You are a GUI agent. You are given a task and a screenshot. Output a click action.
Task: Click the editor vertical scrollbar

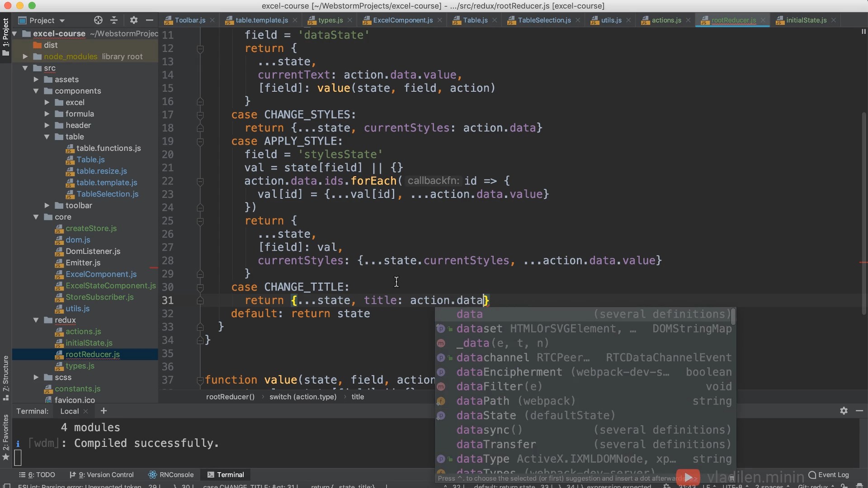click(864, 212)
